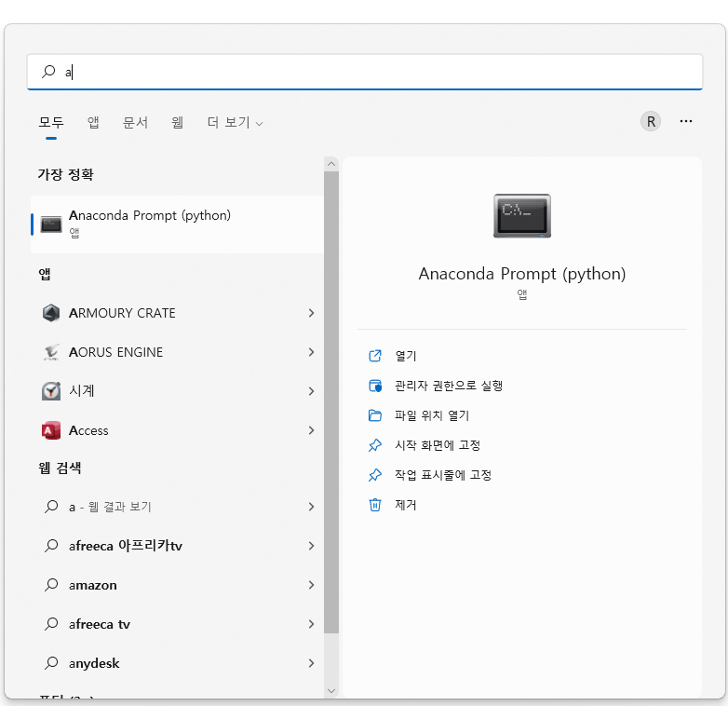Click the pin icon for 시작 화면에 고정
728x706 pixels.
(375, 445)
